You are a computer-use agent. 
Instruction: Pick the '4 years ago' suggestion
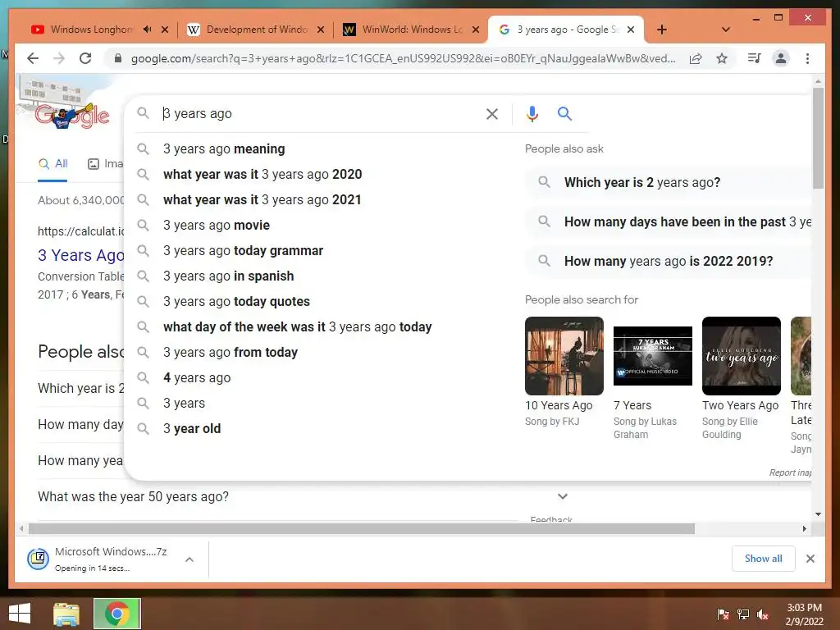197,377
